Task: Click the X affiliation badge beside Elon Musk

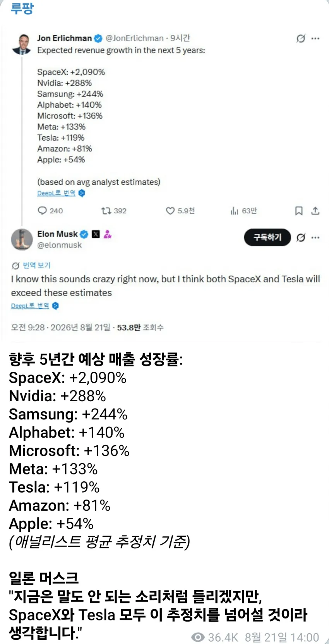Action: pos(96,234)
